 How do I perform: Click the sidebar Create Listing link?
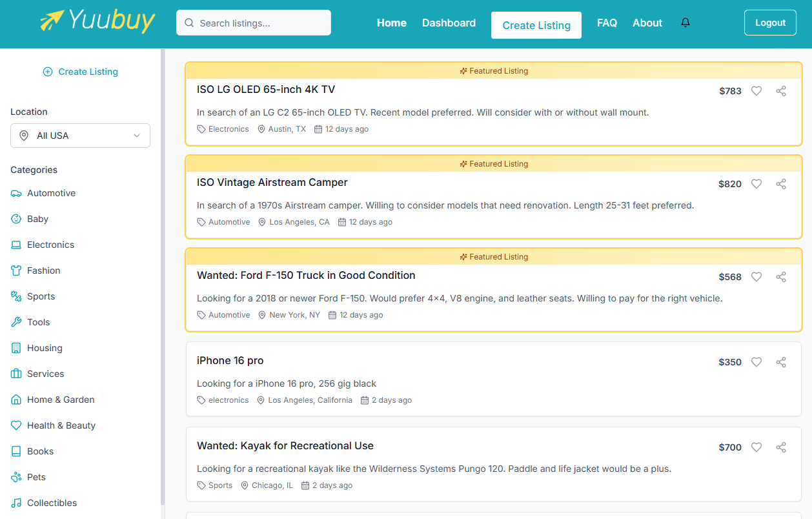click(80, 72)
